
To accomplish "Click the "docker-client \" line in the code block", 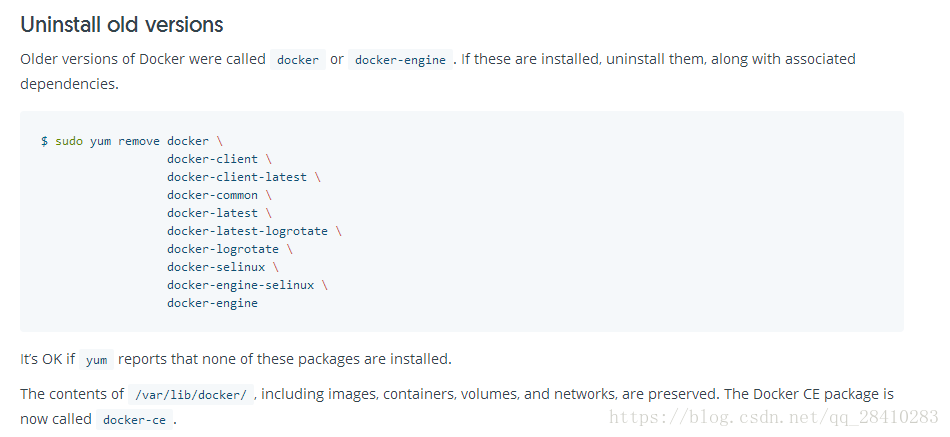I will pos(219,159).
